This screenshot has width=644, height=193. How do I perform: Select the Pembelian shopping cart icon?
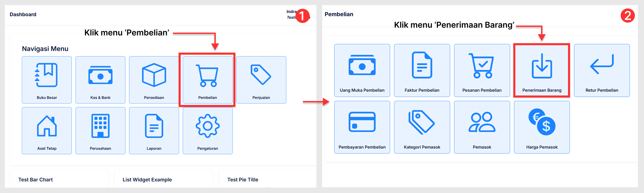pyautogui.click(x=207, y=76)
